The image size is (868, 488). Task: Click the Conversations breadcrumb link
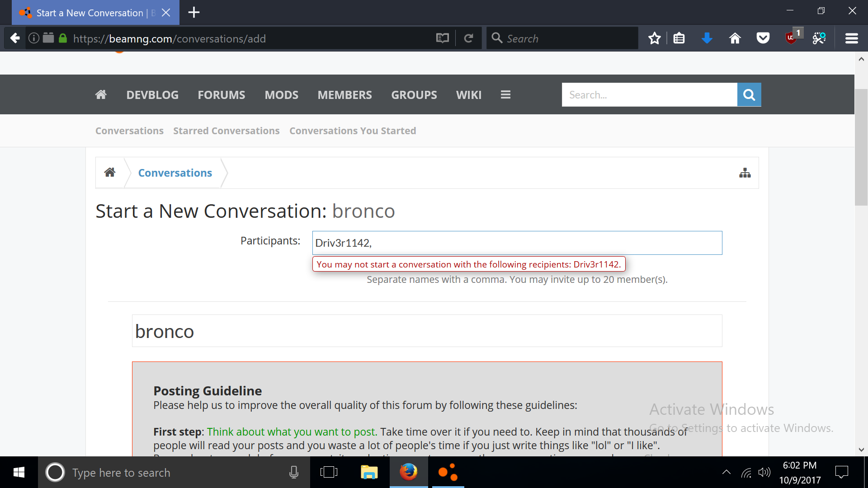(175, 173)
